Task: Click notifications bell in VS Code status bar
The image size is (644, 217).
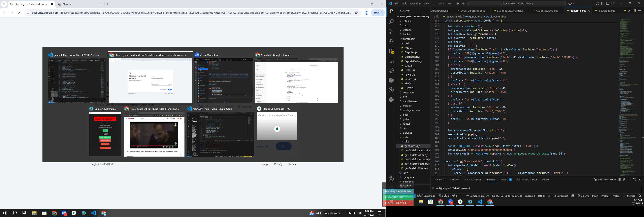Action: point(640,196)
